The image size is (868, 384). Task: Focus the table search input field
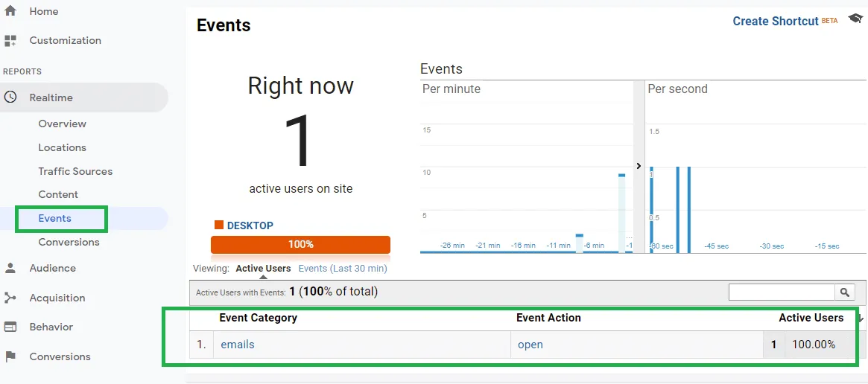782,292
